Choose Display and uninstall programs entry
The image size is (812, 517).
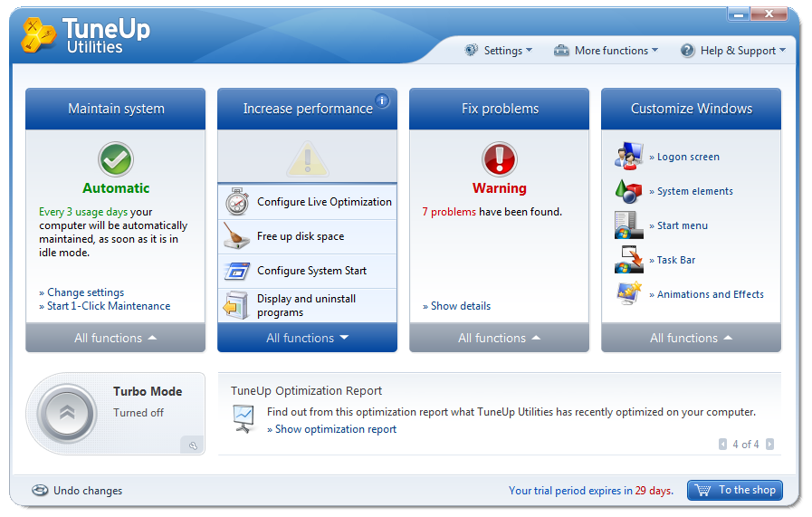pos(308,306)
